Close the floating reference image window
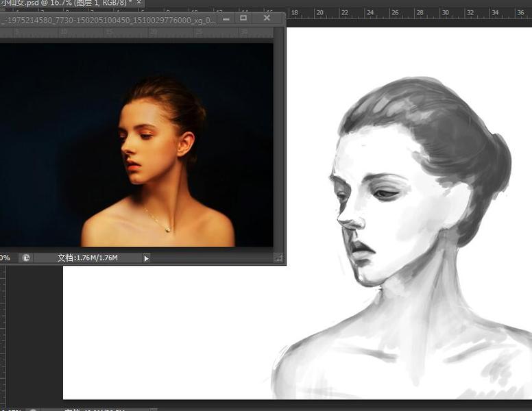The image size is (532, 411). (x=267, y=18)
